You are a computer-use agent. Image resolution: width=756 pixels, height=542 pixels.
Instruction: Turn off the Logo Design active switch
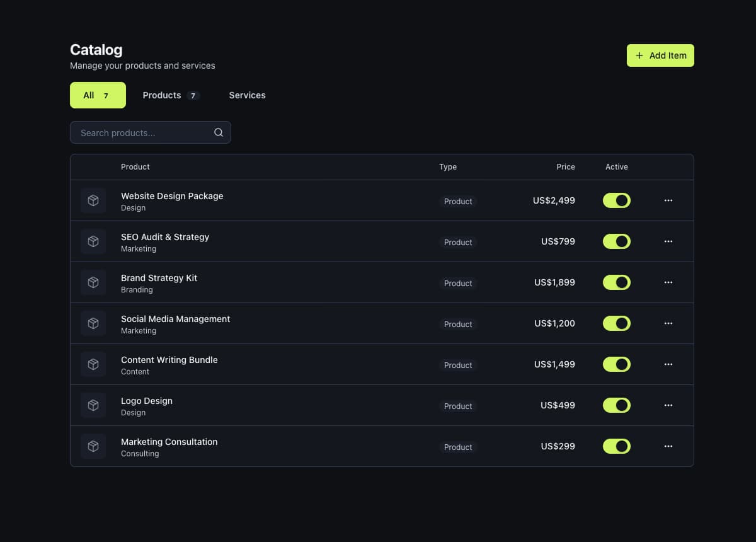coord(616,405)
